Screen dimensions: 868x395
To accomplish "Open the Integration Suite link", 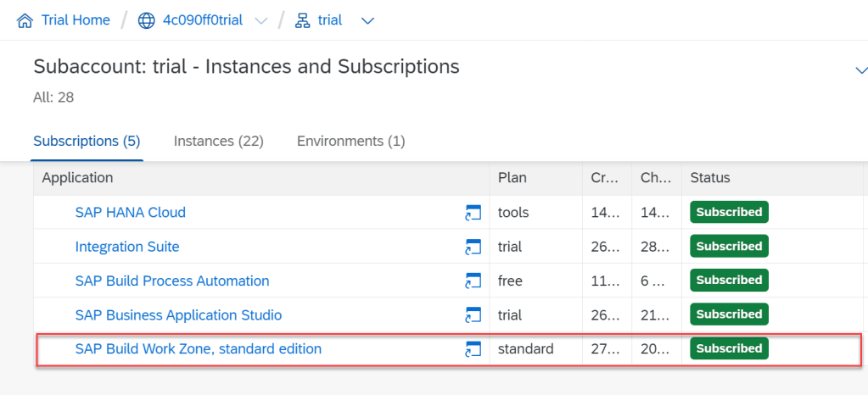I will tap(127, 248).
